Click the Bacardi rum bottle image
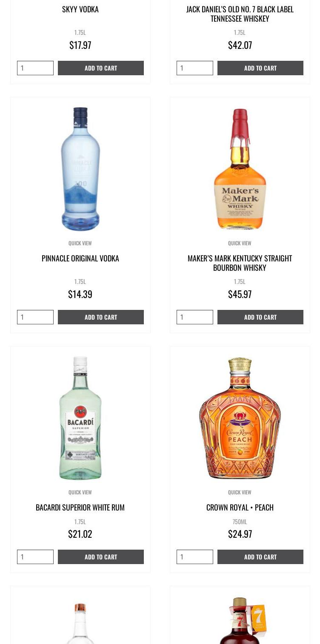Image resolution: width=320 pixels, height=644 pixels. pyautogui.click(x=80, y=418)
